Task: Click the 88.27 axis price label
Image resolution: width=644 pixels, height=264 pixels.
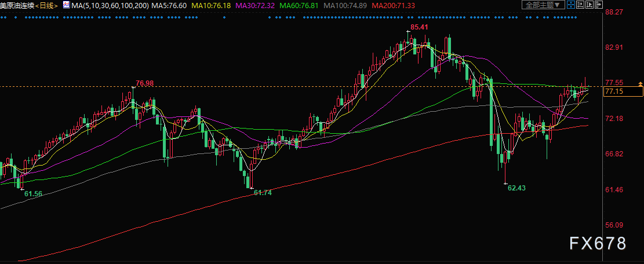Action: point(614,12)
